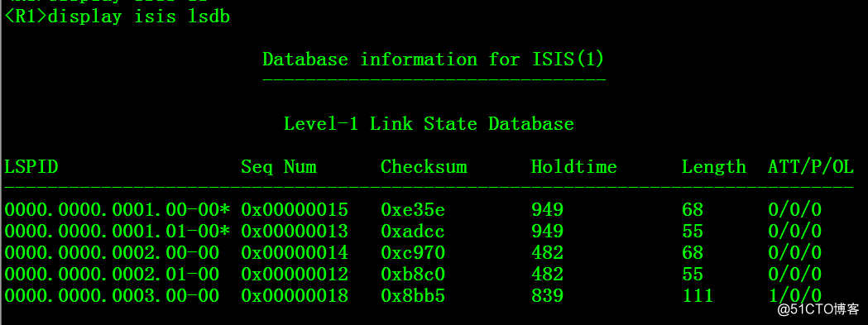
Task: Select 'Level-1 Link State Database' title
Action: pos(429,123)
